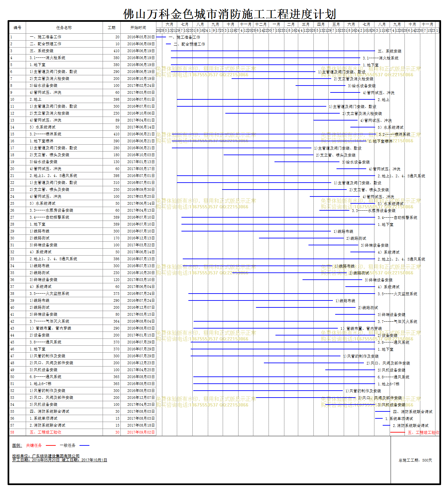Select task cell 6.8-----通风系统 in row 50
Viewport: 448px width, 492px height.
coord(64,377)
